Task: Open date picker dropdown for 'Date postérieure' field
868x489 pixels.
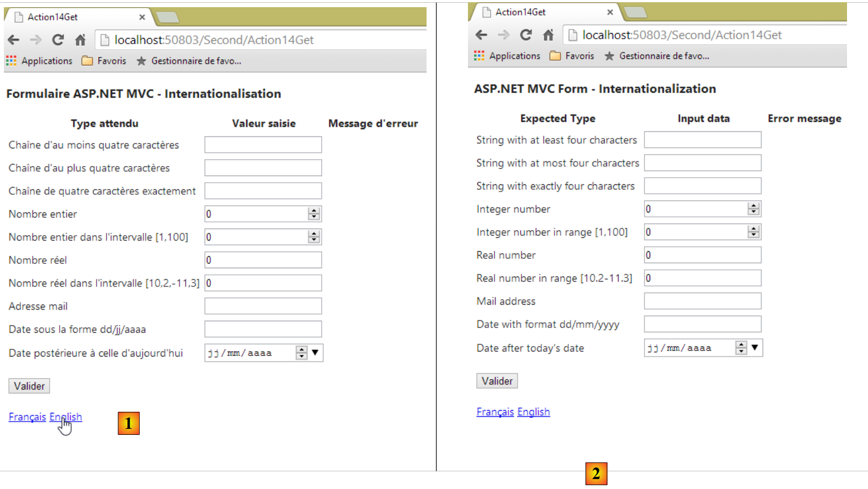Action: pyautogui.click(x=315, y=353)
